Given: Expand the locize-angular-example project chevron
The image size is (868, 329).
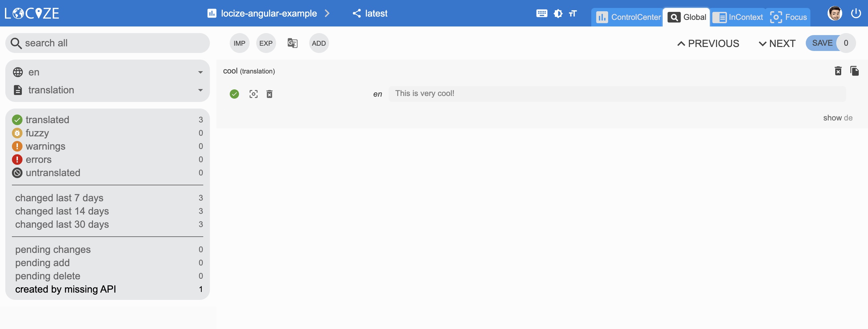Looking at the screenshot, I should pyautogui.click(x=327, y=14).
